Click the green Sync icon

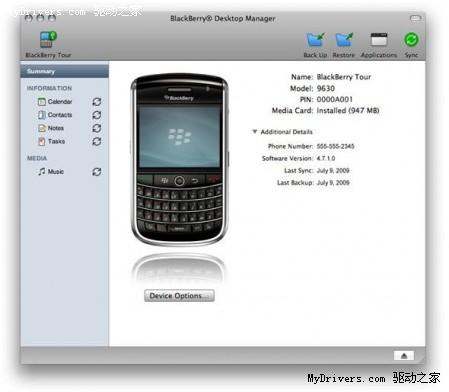click(x=411, y=40)
